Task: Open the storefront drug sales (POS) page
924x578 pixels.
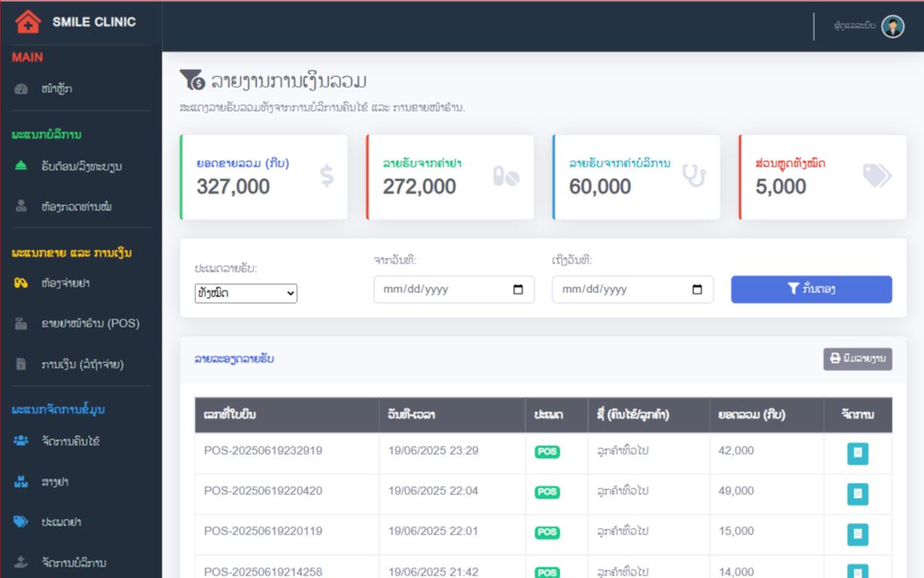Action: point(89,323)
